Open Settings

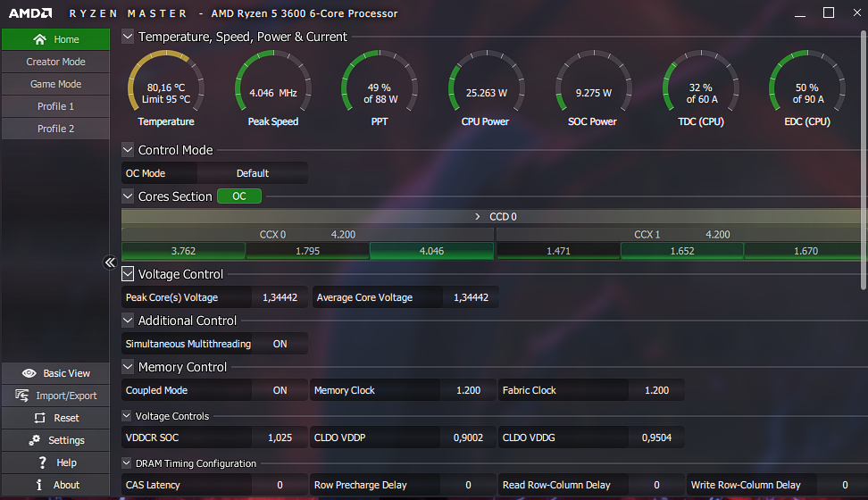[55, 439]
